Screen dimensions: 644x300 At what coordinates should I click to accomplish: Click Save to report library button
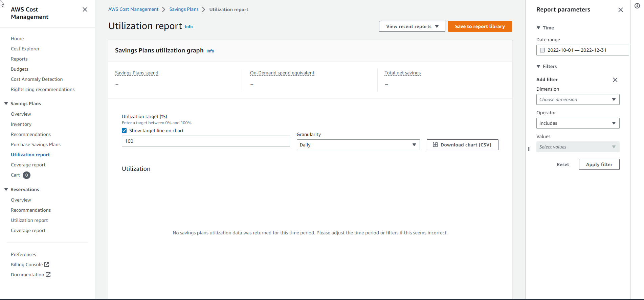tap(480, 26)
